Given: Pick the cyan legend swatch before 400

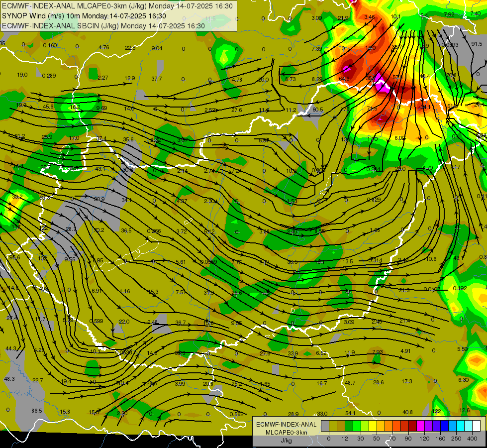Looking at the screenshot, I should pyautogui.click(x=461, y=426).
